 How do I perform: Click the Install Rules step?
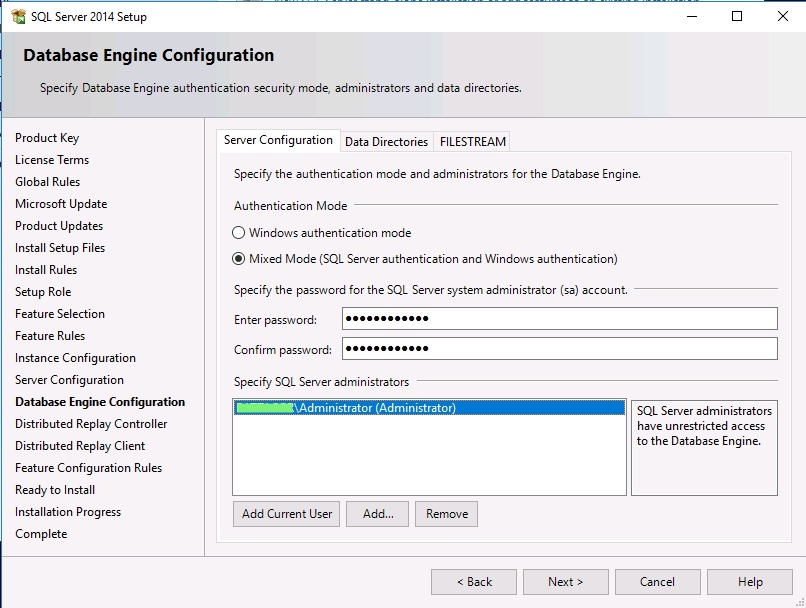[46, 270]
